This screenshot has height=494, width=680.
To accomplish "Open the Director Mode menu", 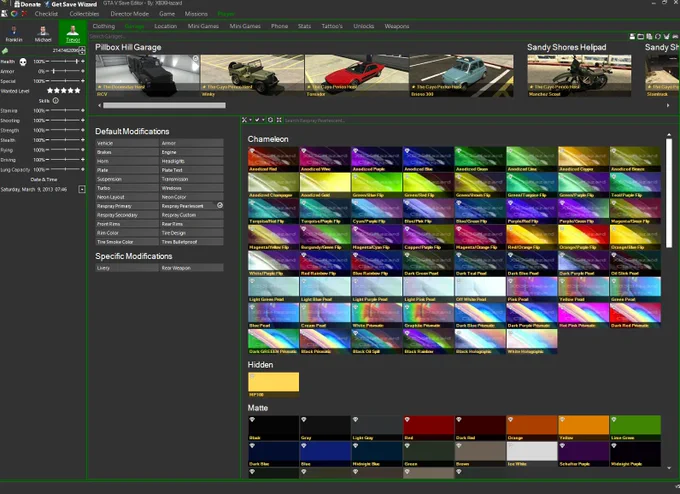I will tap(129, 14).
